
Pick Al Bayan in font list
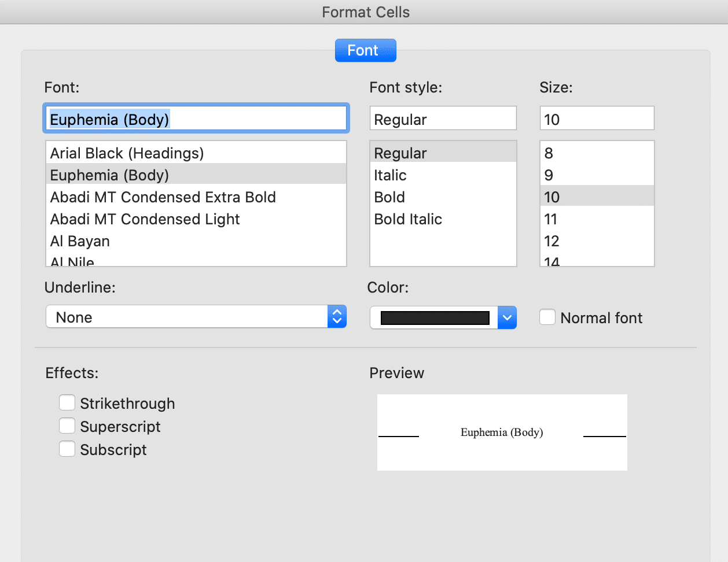[80, 241]
